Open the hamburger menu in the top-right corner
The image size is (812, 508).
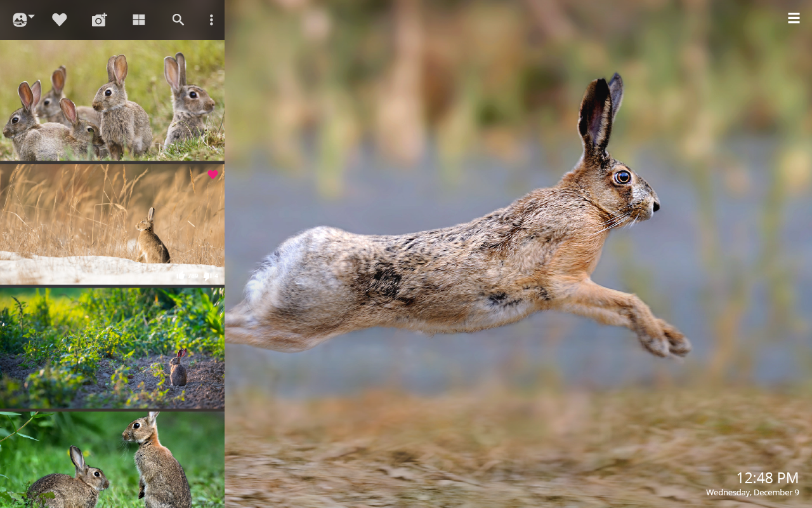point(794,17)
